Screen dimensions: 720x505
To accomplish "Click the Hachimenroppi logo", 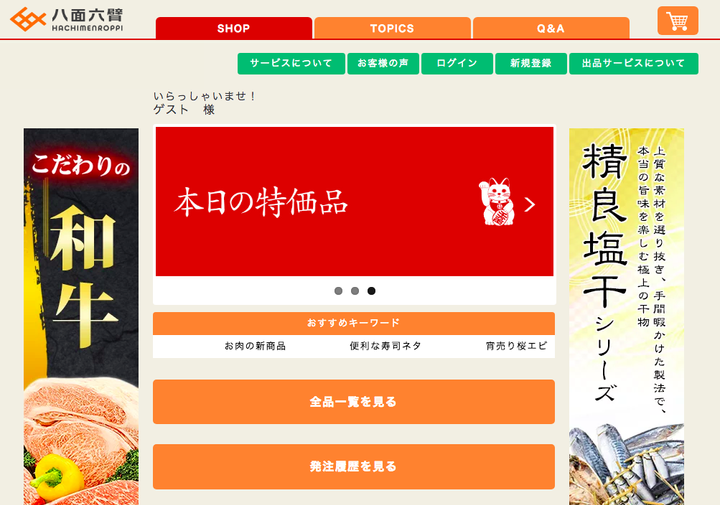I will (x=67, y=19).
